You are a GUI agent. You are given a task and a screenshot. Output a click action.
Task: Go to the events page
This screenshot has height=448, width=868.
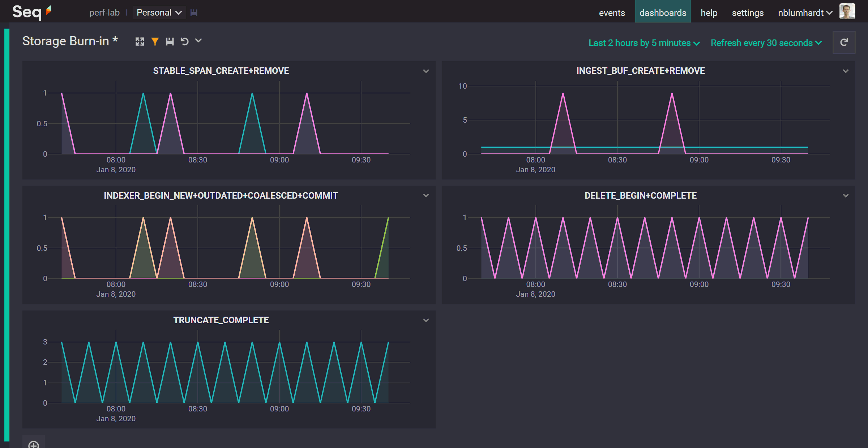tap(612, 13)
